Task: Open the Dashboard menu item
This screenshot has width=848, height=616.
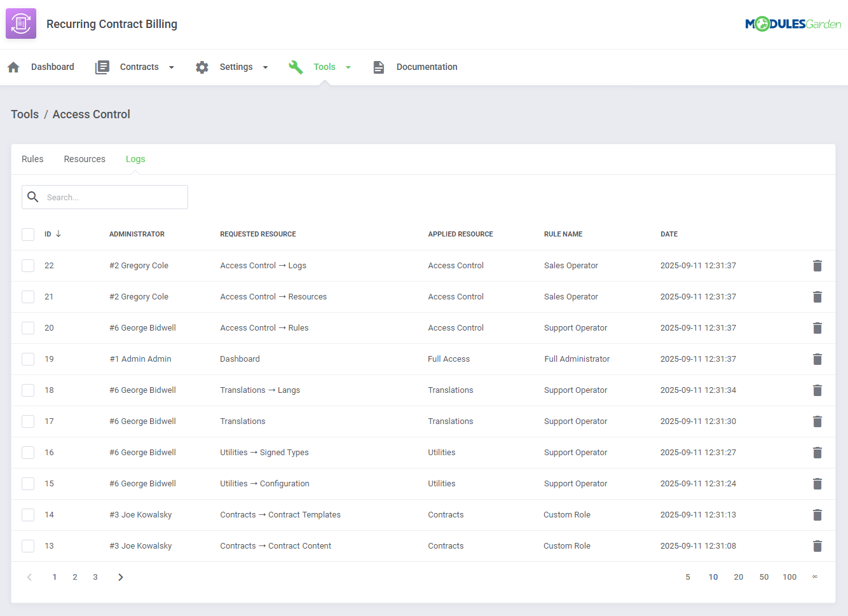Action: (53, 67)
